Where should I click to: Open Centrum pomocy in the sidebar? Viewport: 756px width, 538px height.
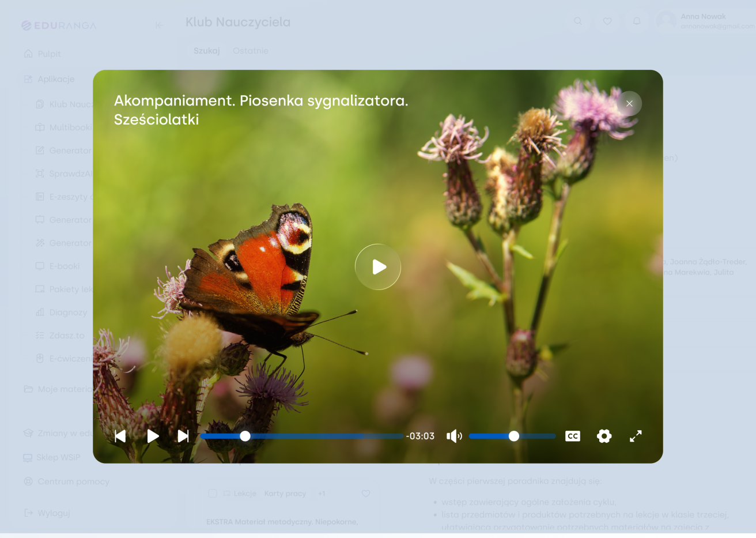click(x=66, y=481)
